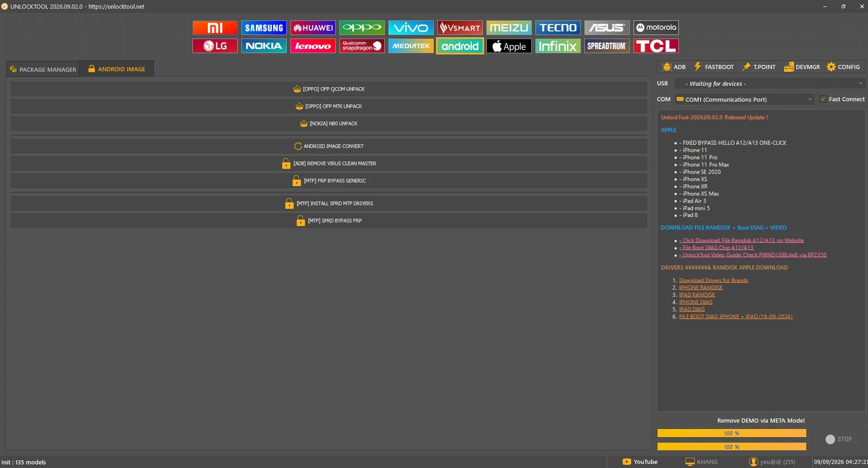Run [OPPO] OFP QCOM UNPACK
This screenshot has width=868, height=468.
click(329, 89)
